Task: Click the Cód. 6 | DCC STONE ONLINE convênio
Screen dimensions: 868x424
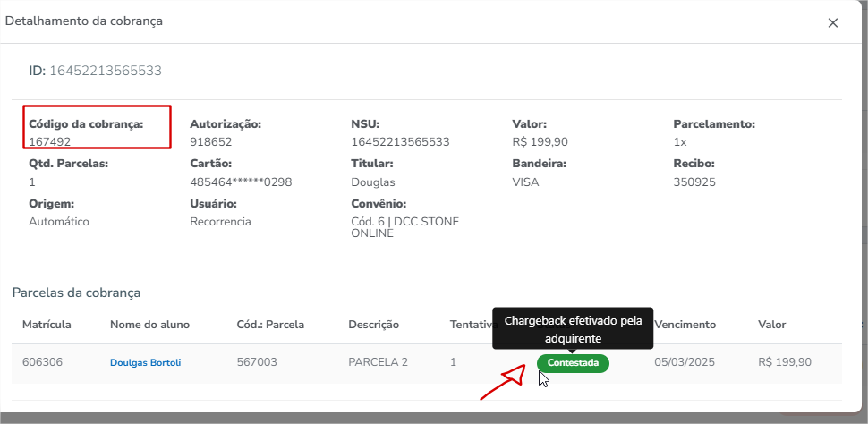Action: click(x=404, y=227)
